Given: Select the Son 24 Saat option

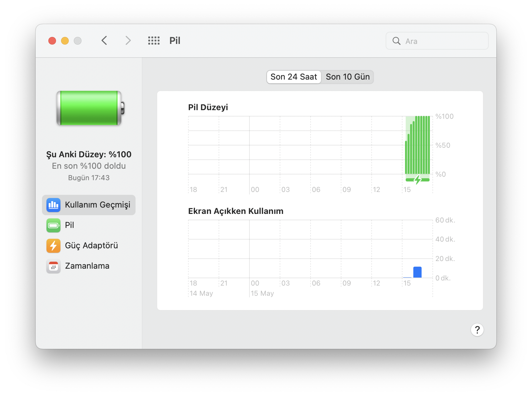Looking at the screenshot, I should 293,77.
